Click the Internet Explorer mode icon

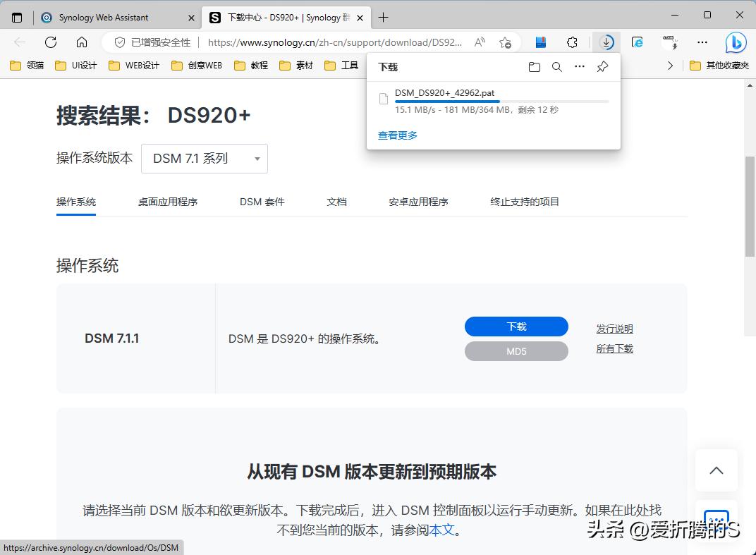click(637, 42)
